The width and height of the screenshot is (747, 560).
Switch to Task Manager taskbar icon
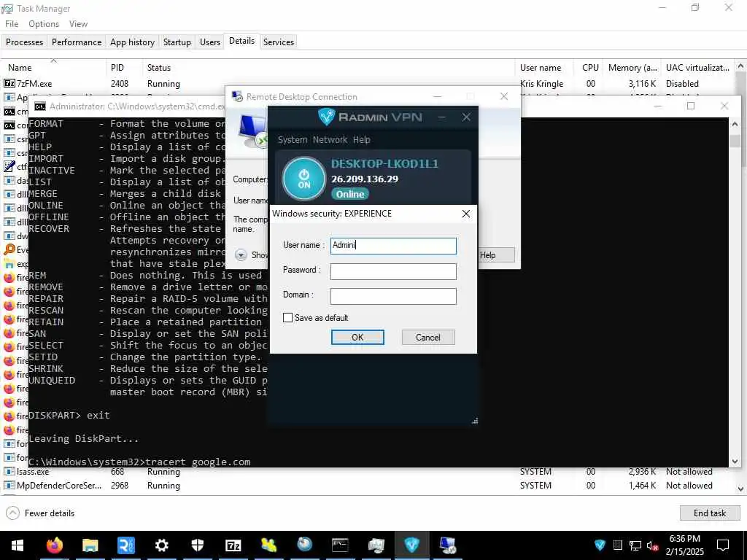click(376, 545)
